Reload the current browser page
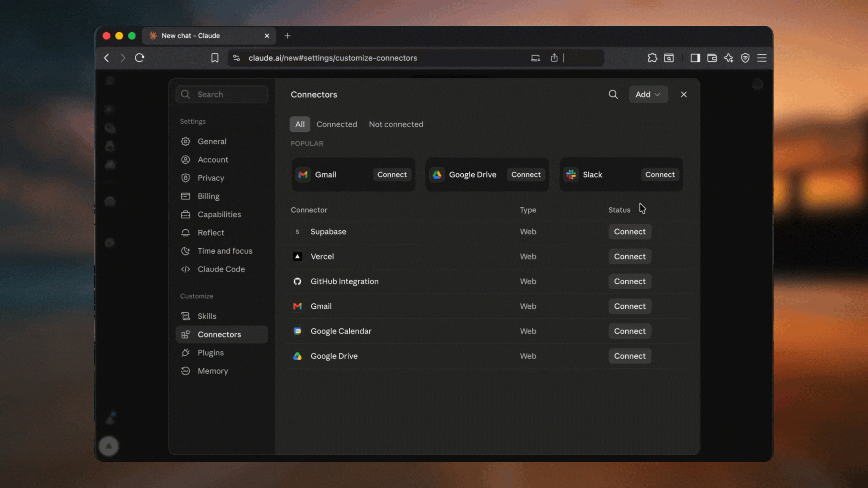Image resolution: width=868 pixels, height=488 pixels. coord(139,58)
